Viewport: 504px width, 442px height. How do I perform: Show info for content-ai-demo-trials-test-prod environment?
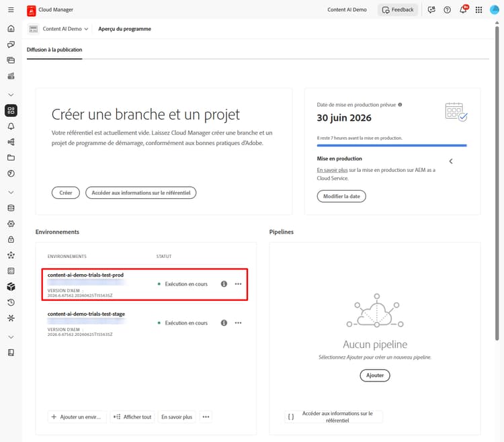(x=224, y=284)
